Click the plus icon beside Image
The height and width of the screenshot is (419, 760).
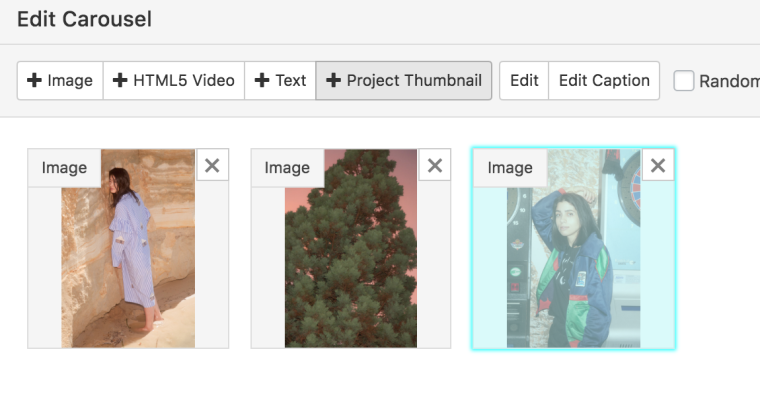[x=34, y=81]
